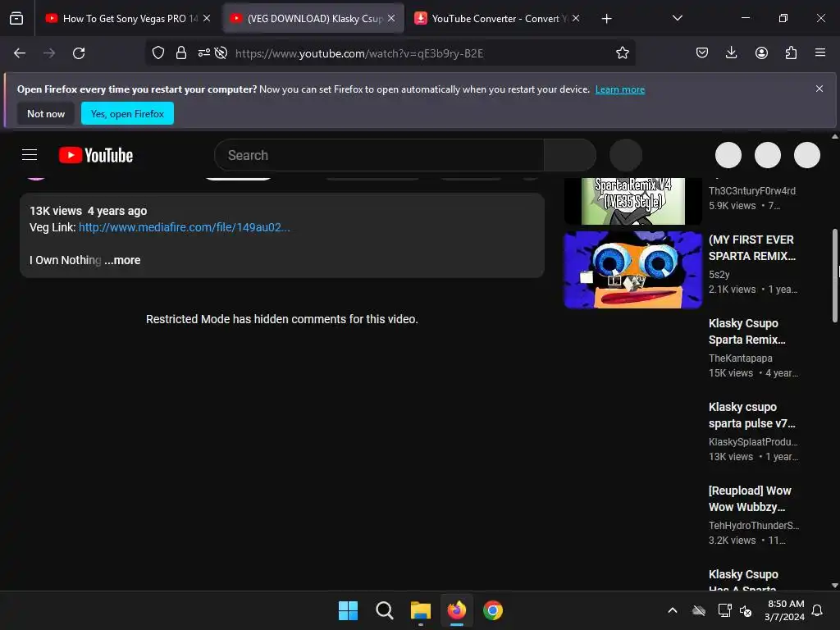Click the KlaskySplaatProdu... channel name
840x630 pixels.
click(753, 441)
